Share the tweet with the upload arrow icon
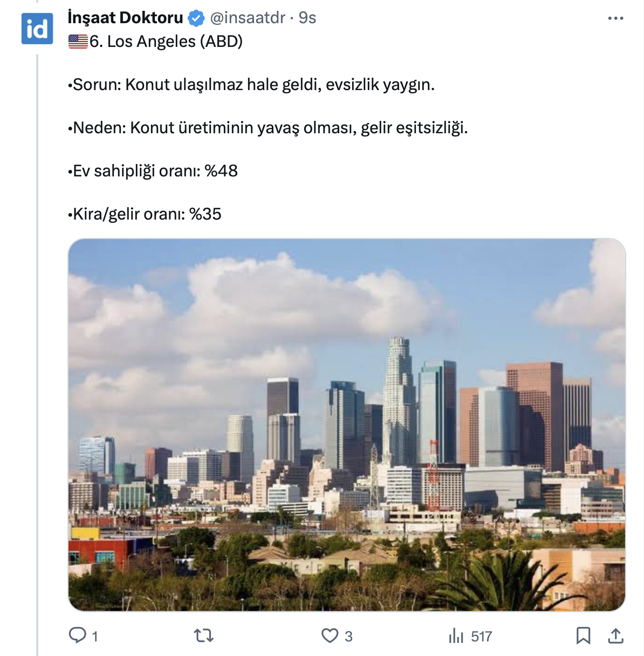 pyautogui.click(x=615, y=636)
